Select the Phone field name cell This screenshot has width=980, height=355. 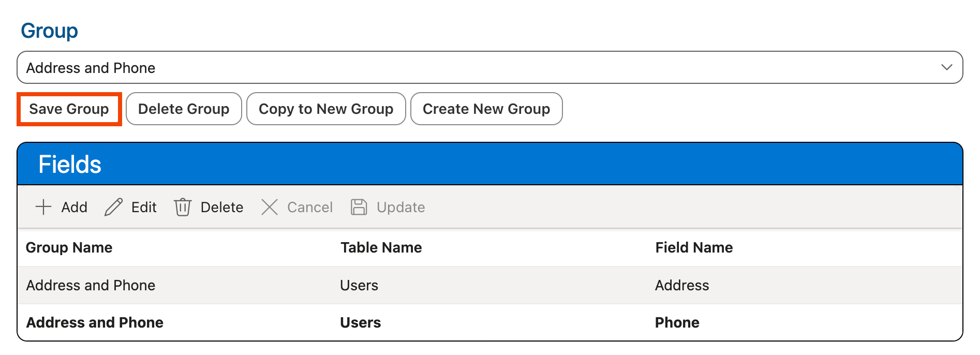coord(677,322)
